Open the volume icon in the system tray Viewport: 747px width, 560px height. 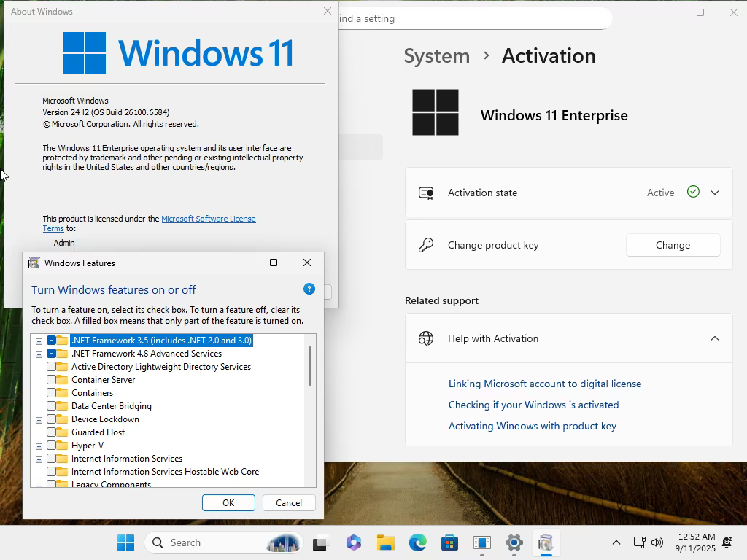pyautogui.click(x=657, y=542)
